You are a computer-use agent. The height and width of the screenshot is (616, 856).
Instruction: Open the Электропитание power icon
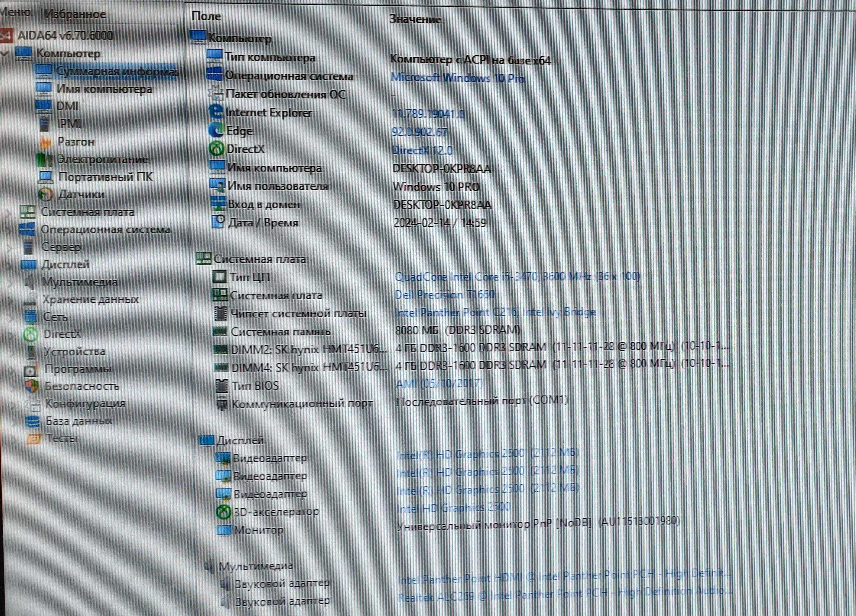pos(45,159)
